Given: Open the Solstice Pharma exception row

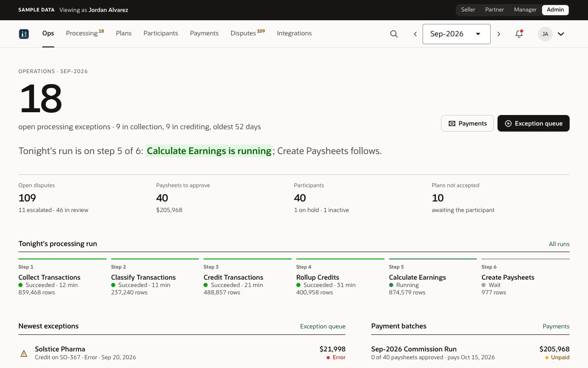Looking at the screenshot, I should click(x=182, y=353).
